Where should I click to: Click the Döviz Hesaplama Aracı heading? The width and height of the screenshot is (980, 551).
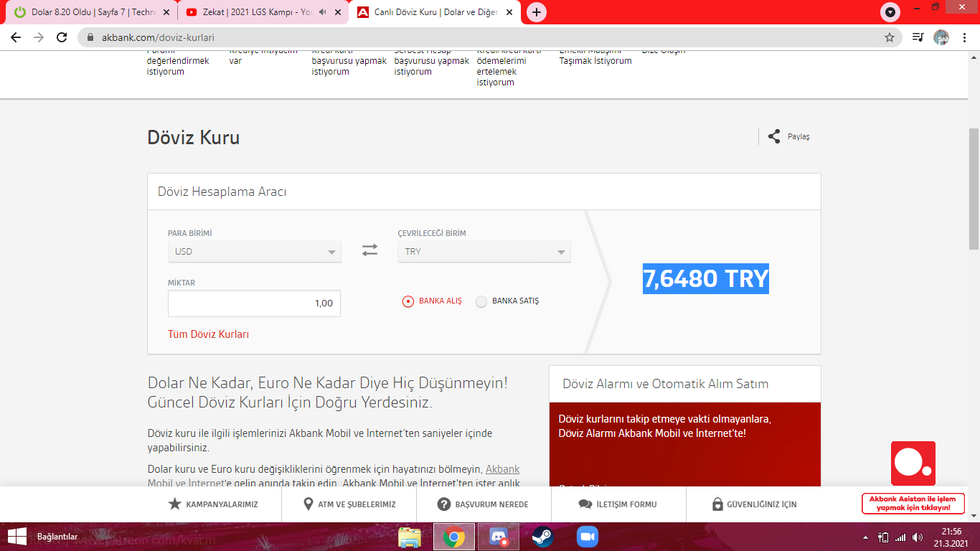[222, 192]
